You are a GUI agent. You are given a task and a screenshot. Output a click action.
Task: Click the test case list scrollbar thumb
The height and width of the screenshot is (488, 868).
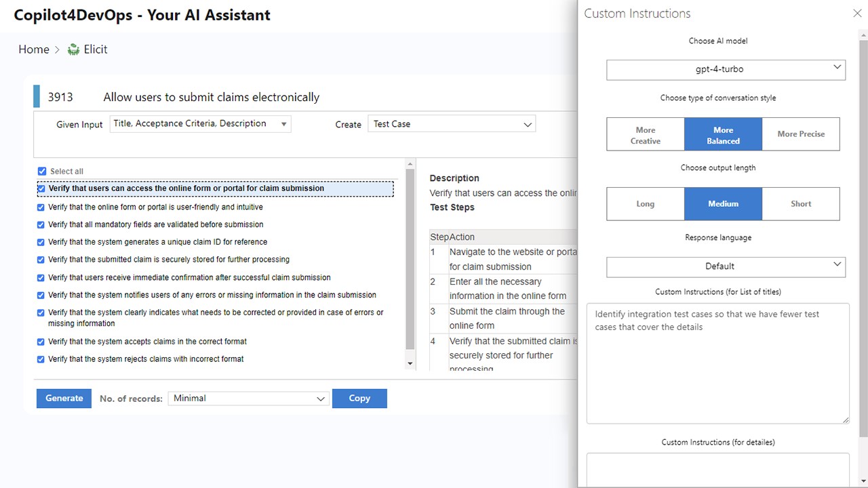[x=410, y=260]
